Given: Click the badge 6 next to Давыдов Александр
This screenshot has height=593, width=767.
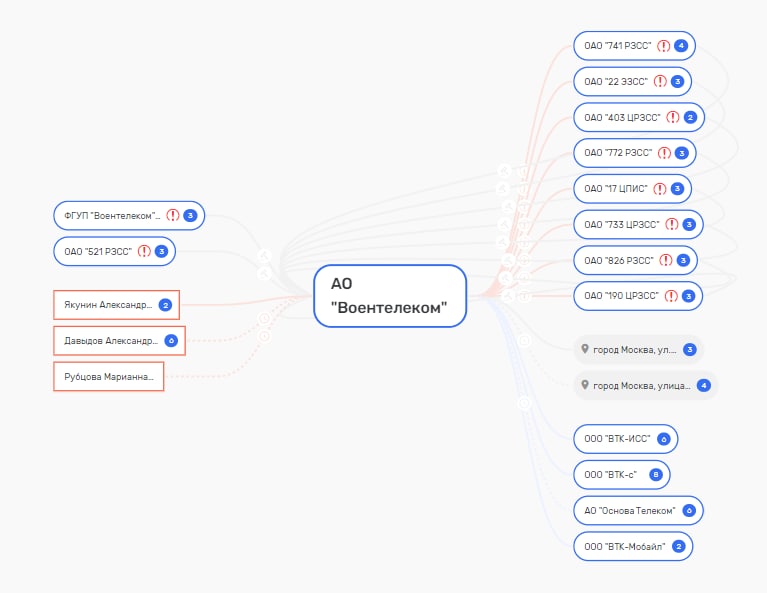Looking at the screenshot, I should (171, 341).
